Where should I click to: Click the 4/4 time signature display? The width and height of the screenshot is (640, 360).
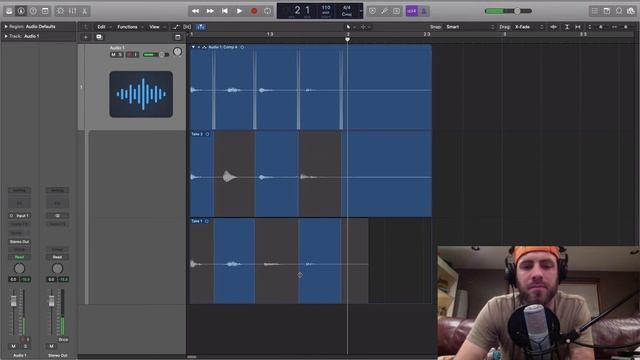pos(347,8)
